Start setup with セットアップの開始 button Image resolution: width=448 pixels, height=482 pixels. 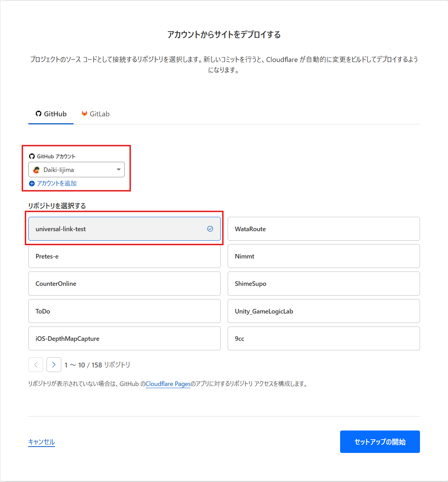click(380, 442)
